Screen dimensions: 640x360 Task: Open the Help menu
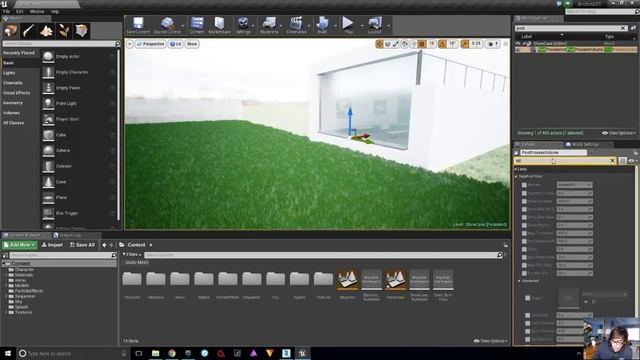pos(55,11)
